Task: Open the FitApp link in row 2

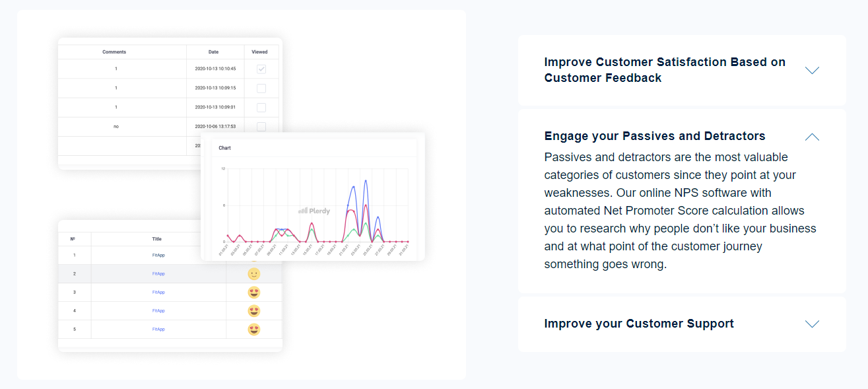Action: pyautogui.click(x=158, y=273)
